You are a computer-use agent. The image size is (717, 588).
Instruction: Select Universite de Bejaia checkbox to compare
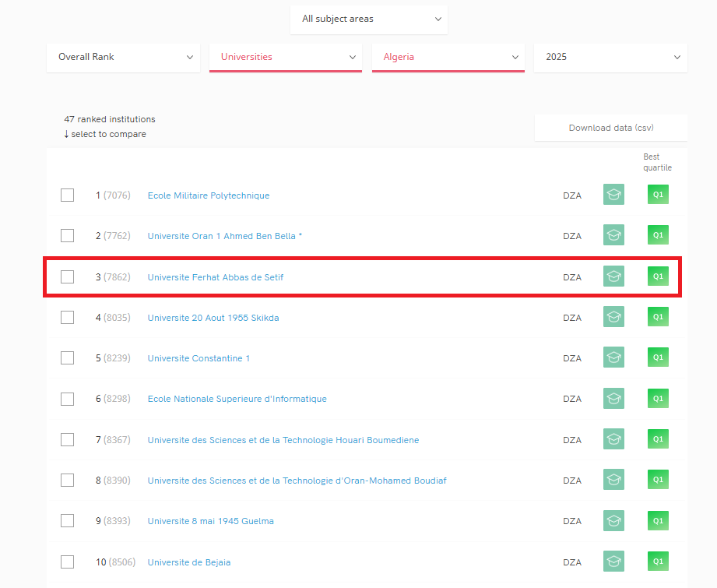[x=67, y=562]
